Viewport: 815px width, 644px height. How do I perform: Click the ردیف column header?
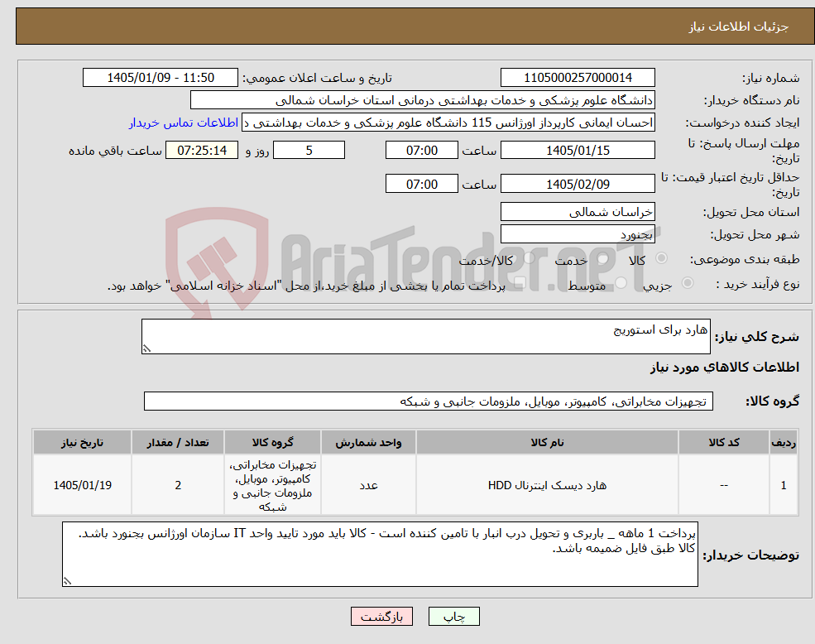coord(784,442)
